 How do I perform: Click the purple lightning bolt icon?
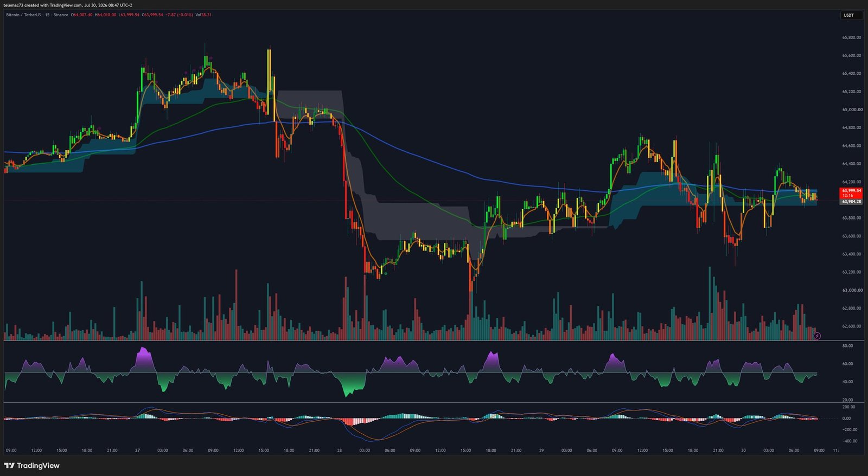click(817, 336)
